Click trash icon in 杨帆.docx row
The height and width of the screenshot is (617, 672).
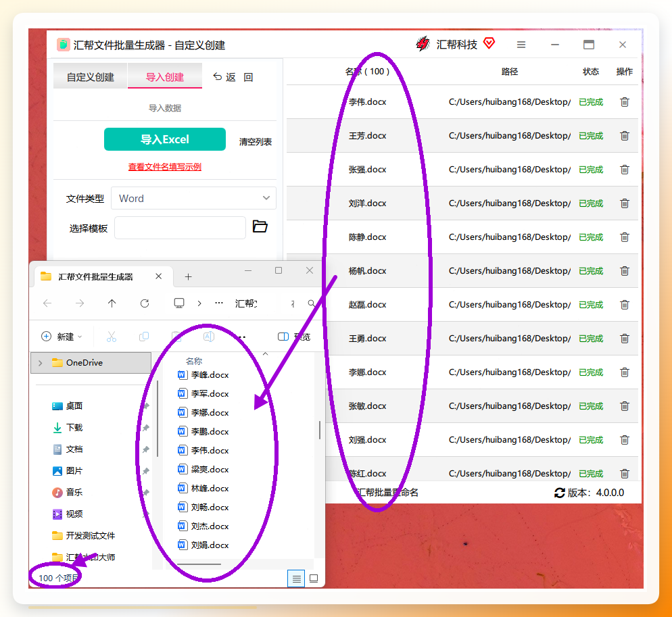coord(625,271)
